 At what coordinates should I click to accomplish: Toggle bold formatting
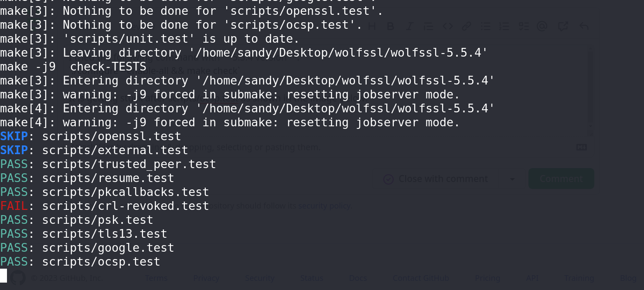[390, 26]
